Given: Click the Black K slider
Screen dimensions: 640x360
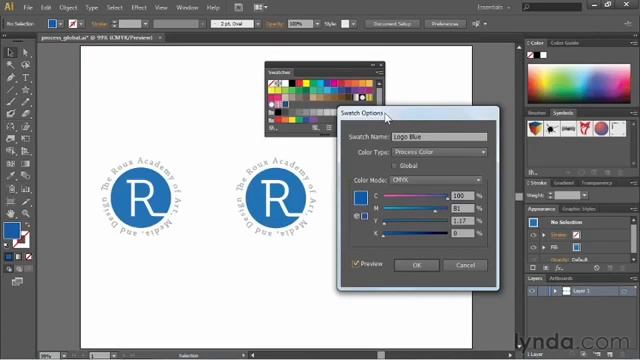Looking at the screenshot, I should tap(416, 233).
